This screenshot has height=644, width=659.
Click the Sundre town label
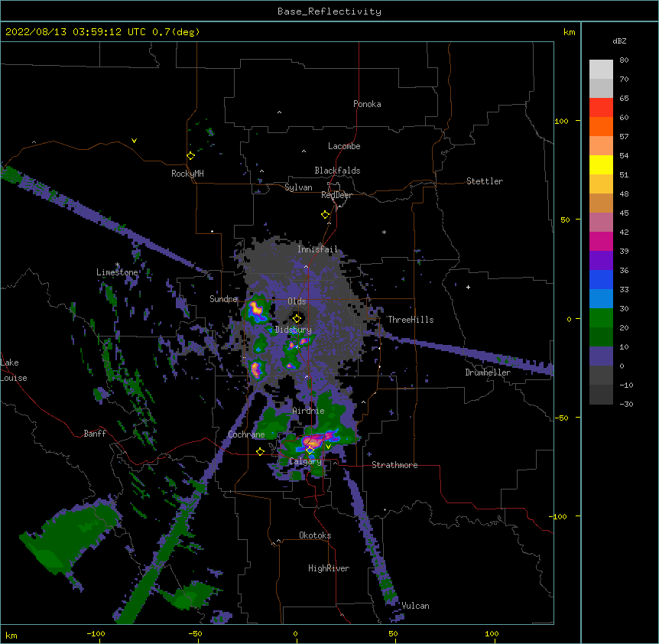coord(223,299)
